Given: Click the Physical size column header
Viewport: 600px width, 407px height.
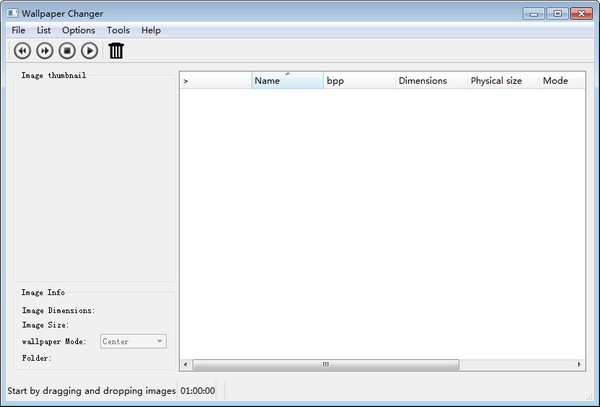Looking at the screenshot, I should (503, 81).
